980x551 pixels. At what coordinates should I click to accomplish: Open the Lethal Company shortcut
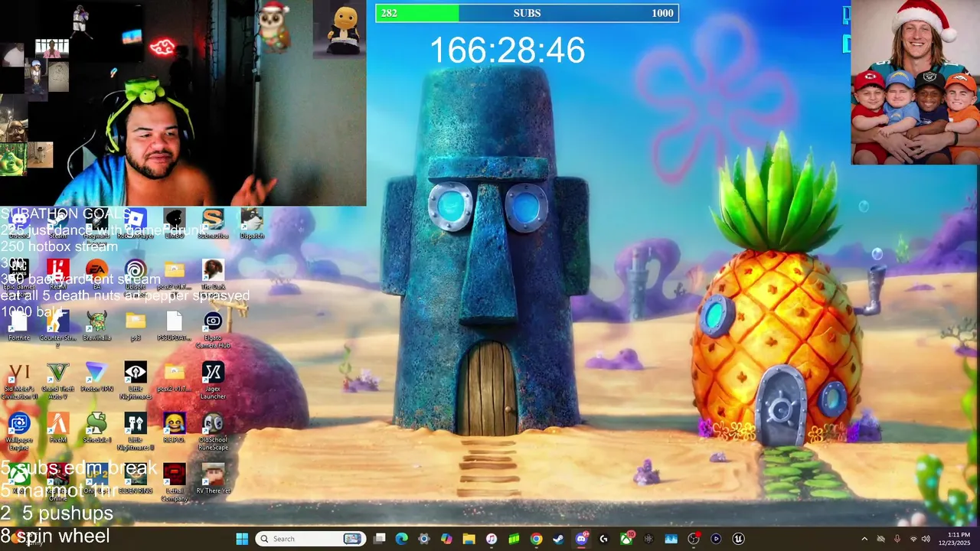pyautogui.click(x=175, y=482)
